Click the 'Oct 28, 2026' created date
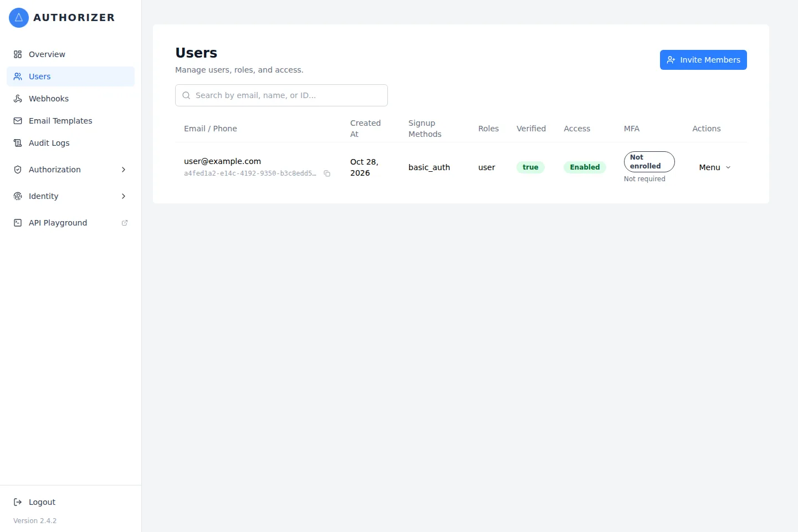Screen dimensions: 798x532 [x=364, y=167]
